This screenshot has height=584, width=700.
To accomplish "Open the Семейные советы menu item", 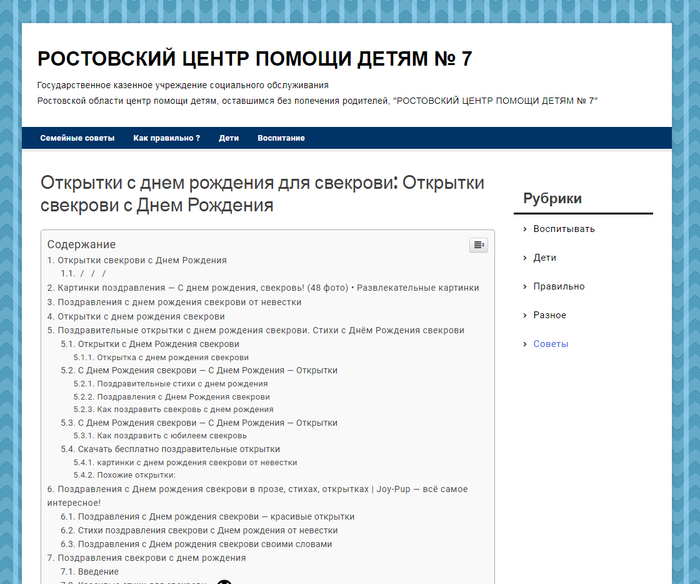I will 77,138.
